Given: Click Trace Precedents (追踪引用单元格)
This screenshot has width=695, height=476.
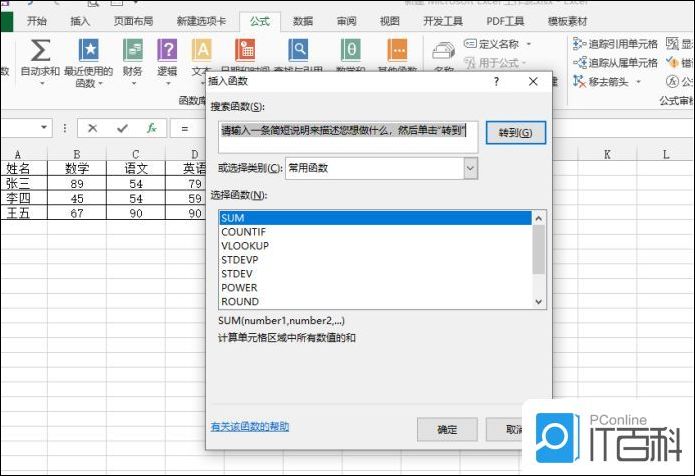Looking at the screenshot, I should (x=615, y=44).
